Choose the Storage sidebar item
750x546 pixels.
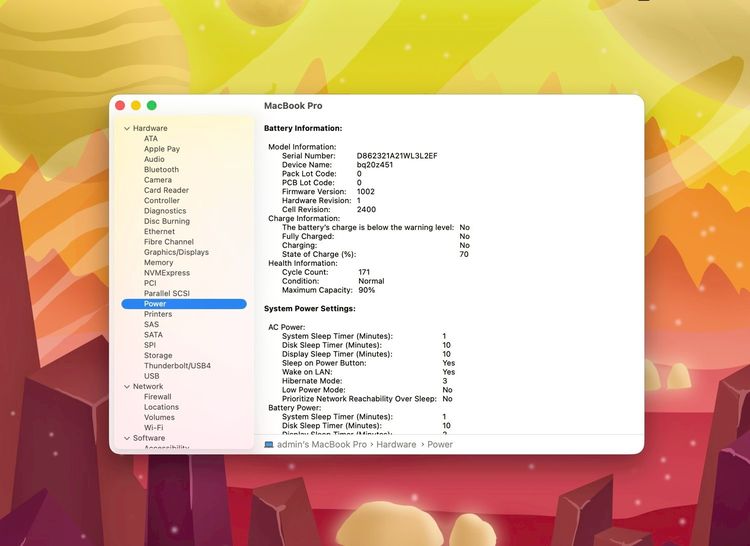tap(158, 355)
